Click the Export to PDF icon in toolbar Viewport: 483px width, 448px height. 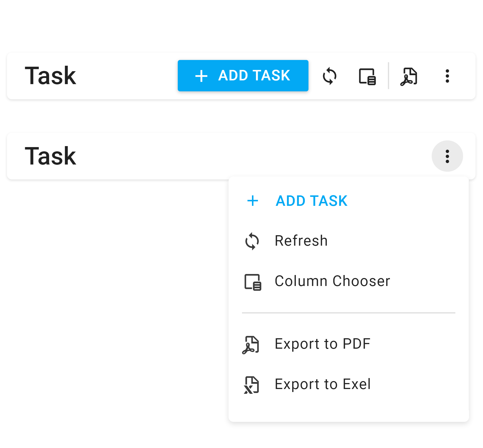point(408,76)
